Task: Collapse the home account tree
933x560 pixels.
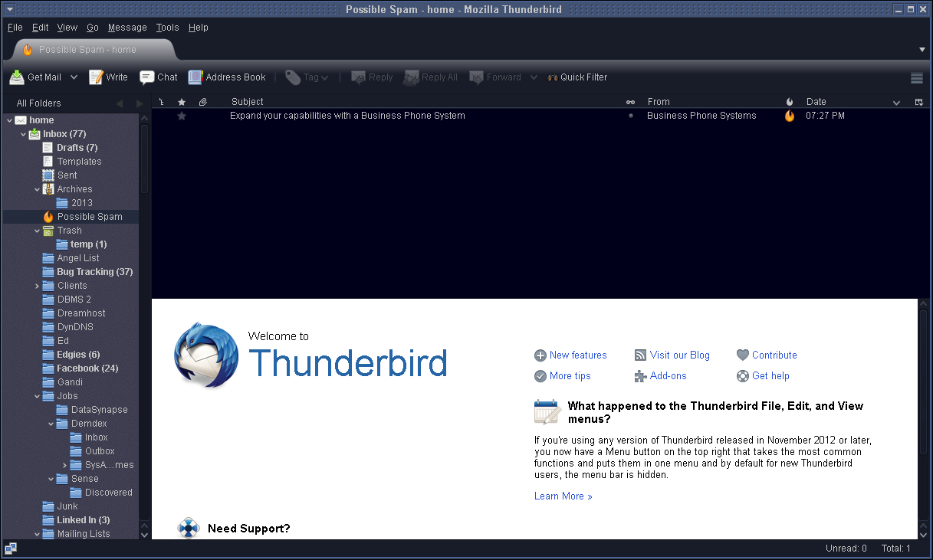Action: point(8,120)
